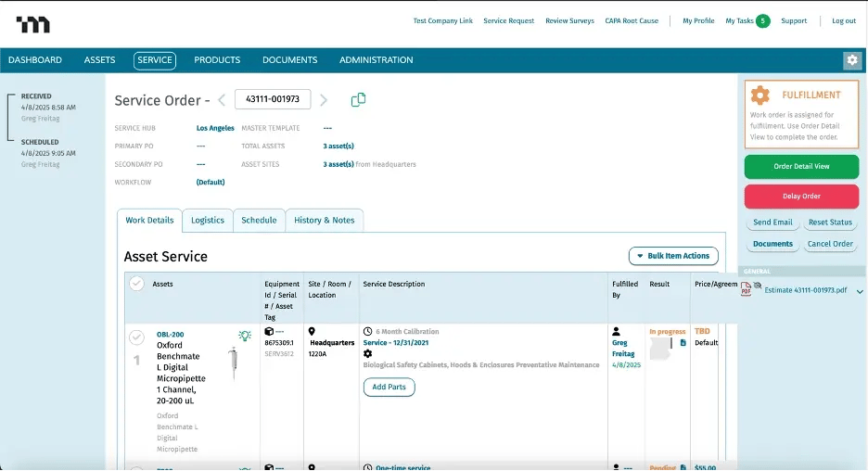Click the company logo in the top left
Screen dimensions: 868x471
pos(33,23)
